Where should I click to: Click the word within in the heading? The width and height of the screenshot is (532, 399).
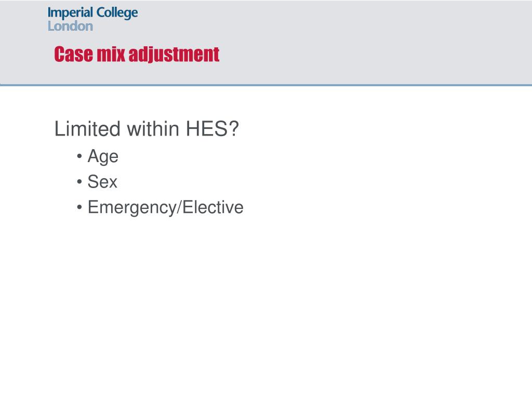(x=153, y=129)
